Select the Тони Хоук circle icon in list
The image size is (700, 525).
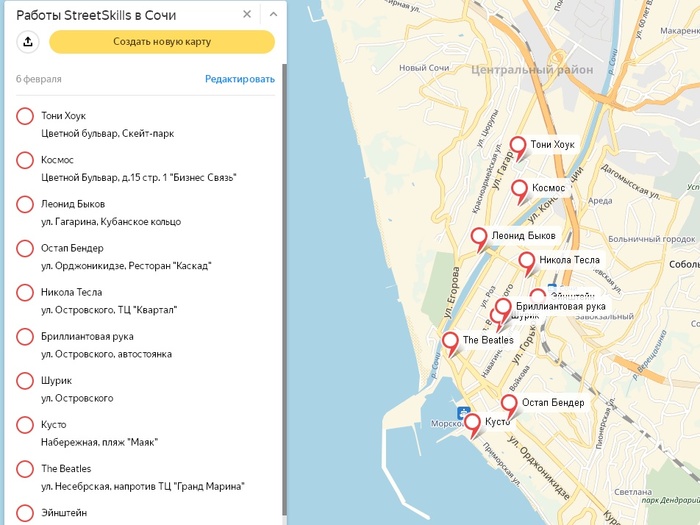pyautogui.click(x=25, y=116)
